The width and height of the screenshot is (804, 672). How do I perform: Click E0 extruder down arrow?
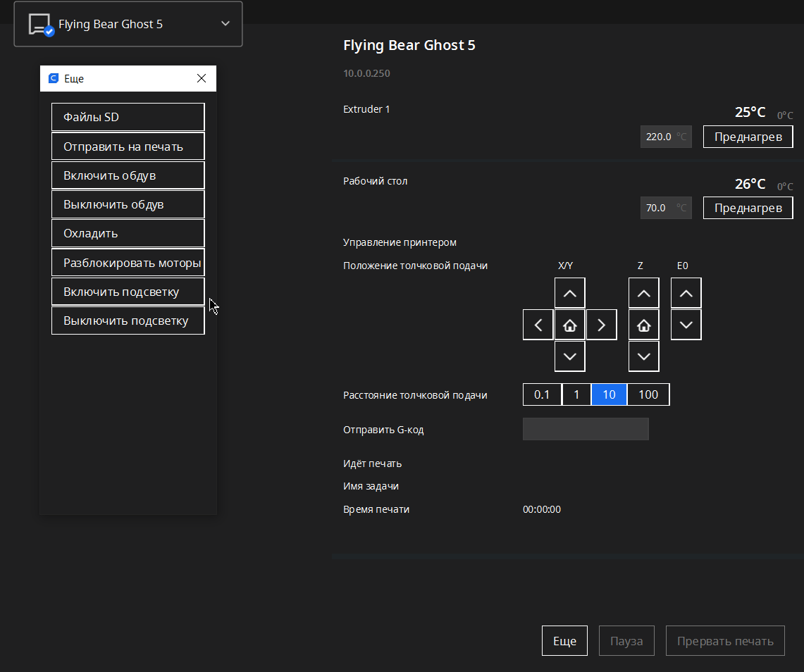[x=686, y=325]
